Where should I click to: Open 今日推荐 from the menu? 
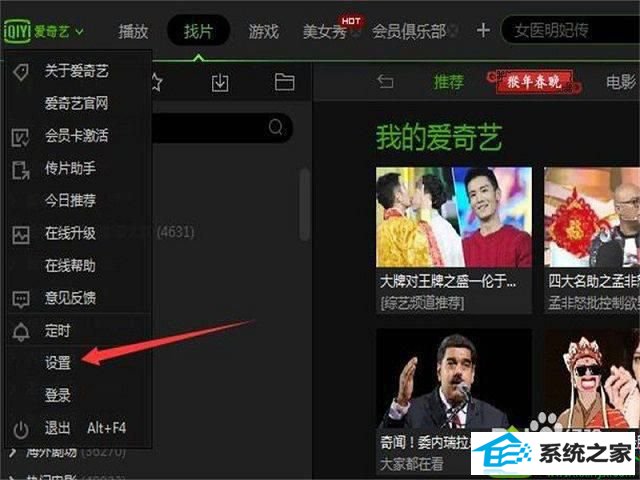click(x=70, y=200)
